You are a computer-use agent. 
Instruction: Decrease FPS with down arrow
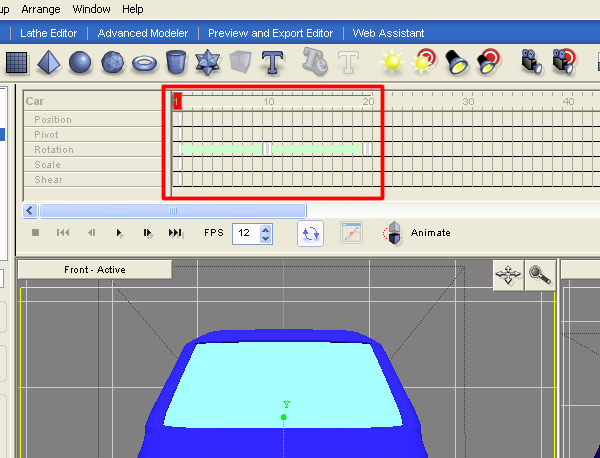tap(265, 238)
